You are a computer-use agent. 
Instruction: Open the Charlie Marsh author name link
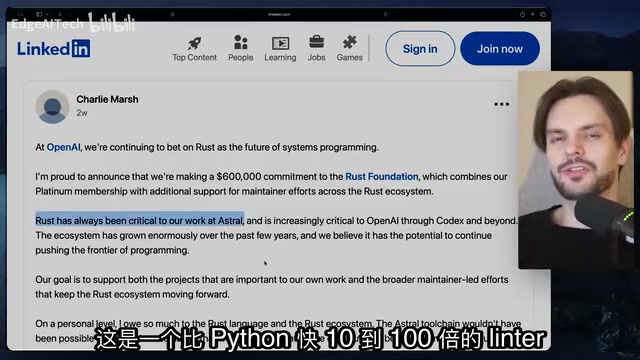(x=107, y=99)
